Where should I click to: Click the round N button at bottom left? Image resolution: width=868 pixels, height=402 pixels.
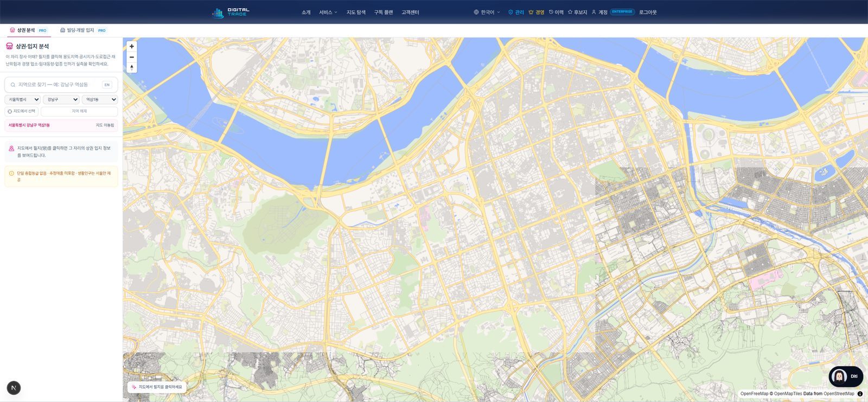(14, 388)
